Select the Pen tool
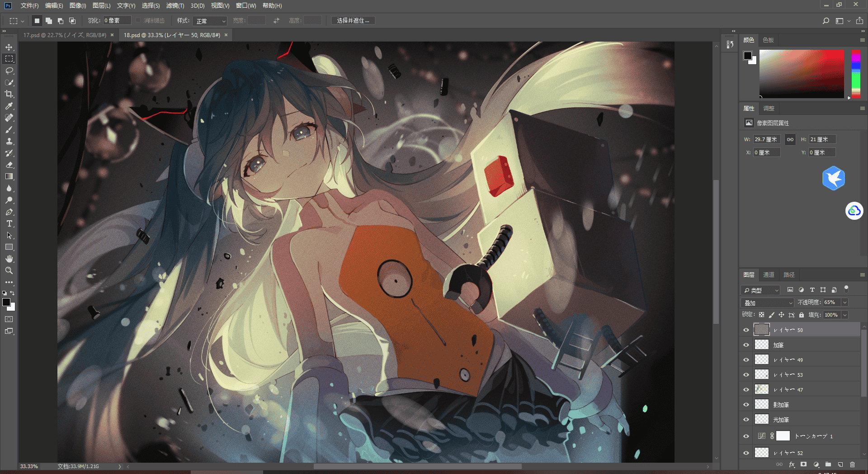The height and width of the screenshot is (474, 868). click(x=9, y=212)
